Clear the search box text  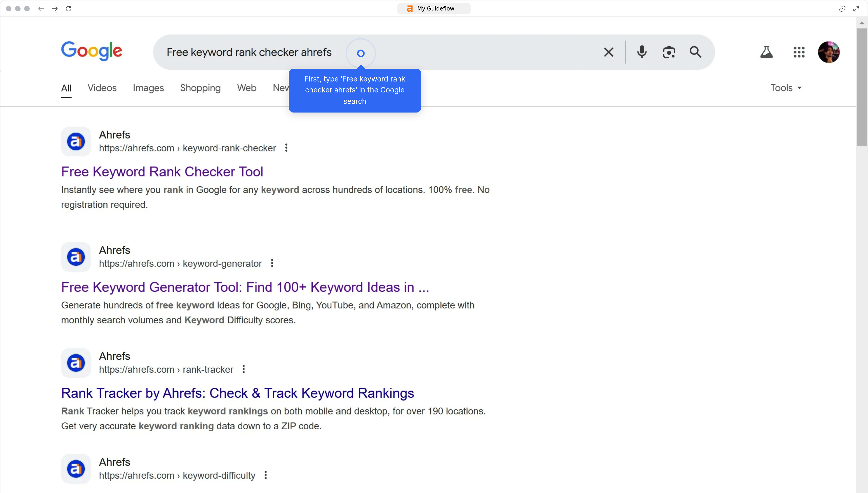(609, 52)
